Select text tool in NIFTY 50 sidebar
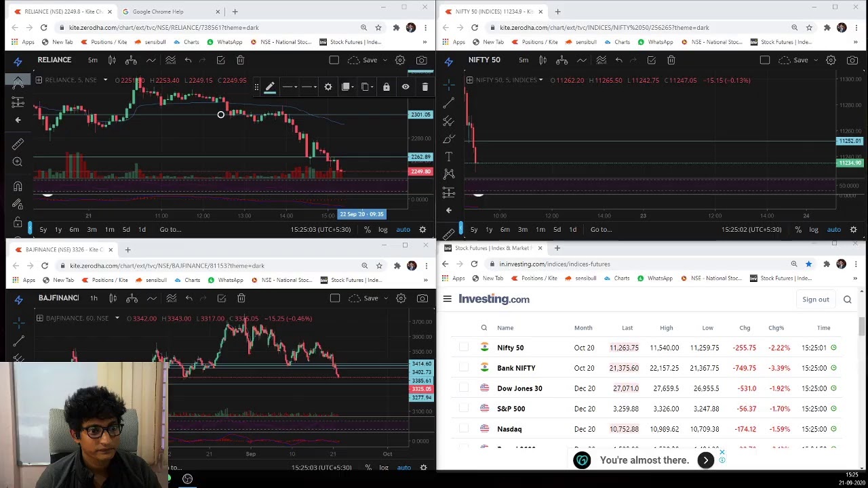 448,157
